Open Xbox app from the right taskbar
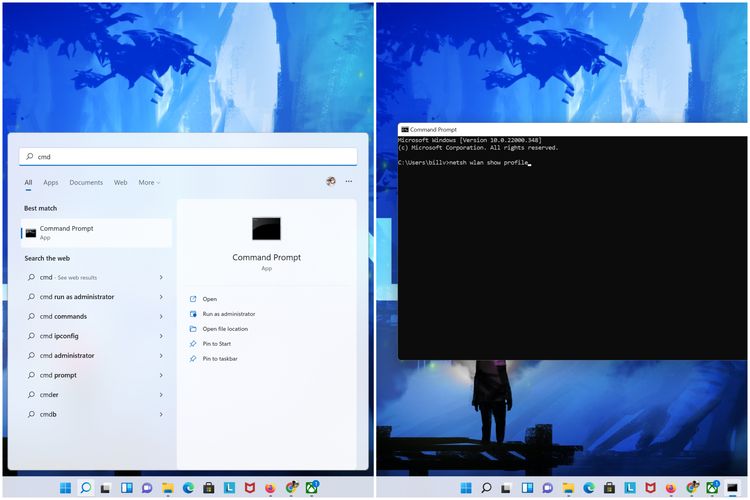This screenshot has width=750, height=500. point(712,488)
